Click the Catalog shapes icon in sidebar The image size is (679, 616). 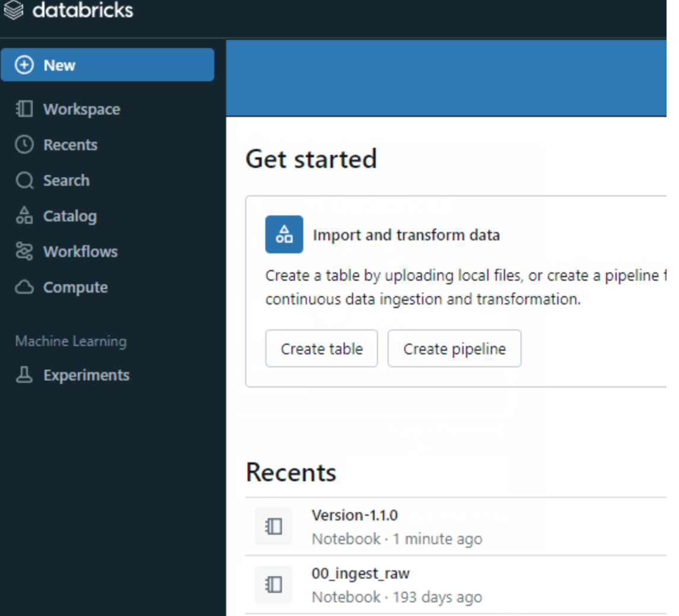point(24,215)
